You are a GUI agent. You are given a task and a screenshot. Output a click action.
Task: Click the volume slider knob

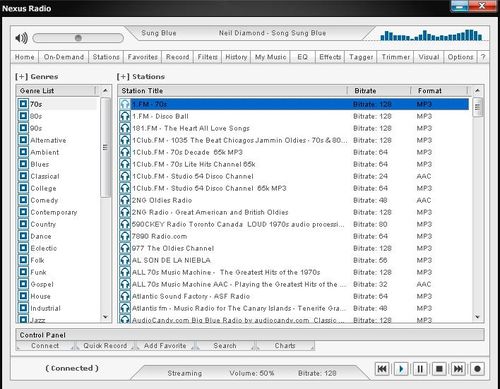click(78, 38)
